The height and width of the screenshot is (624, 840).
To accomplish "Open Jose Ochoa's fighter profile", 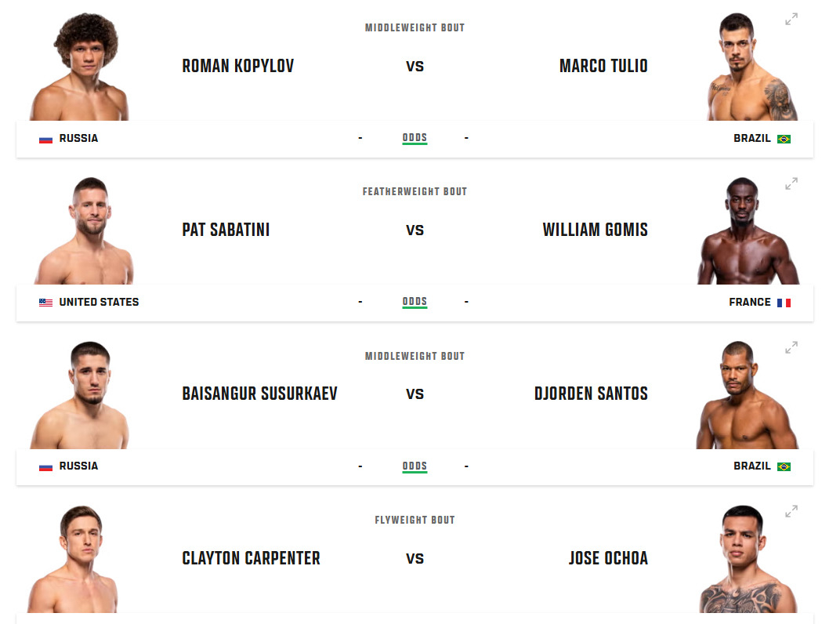I will [608, 558].
